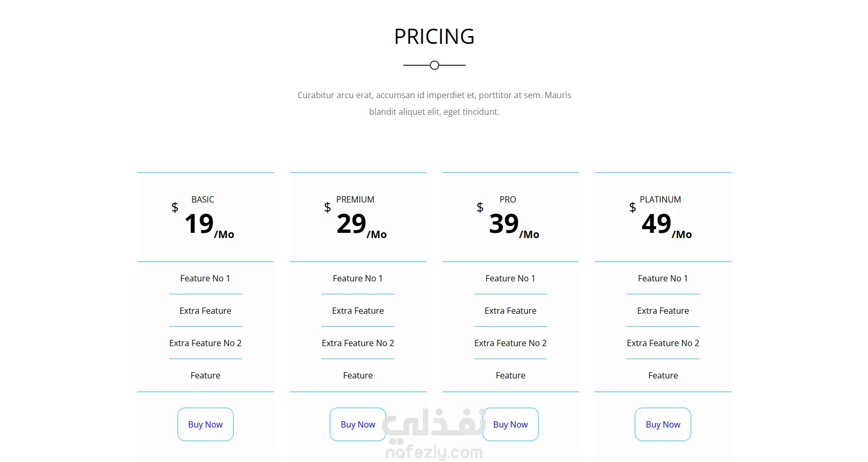868x462 pixels.
Task: Click Extra Feature in the Pro column
Action: click(511, 311)
